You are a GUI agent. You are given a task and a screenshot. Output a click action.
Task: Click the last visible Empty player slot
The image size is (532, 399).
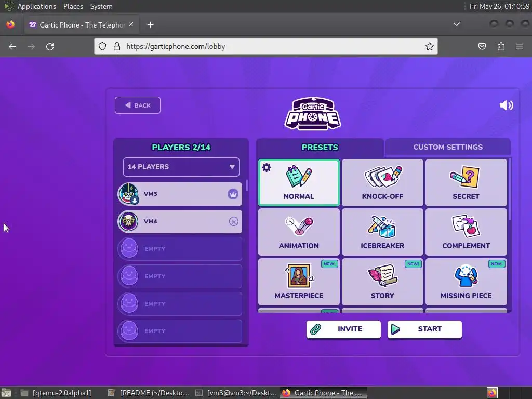(x=180, y=331)
